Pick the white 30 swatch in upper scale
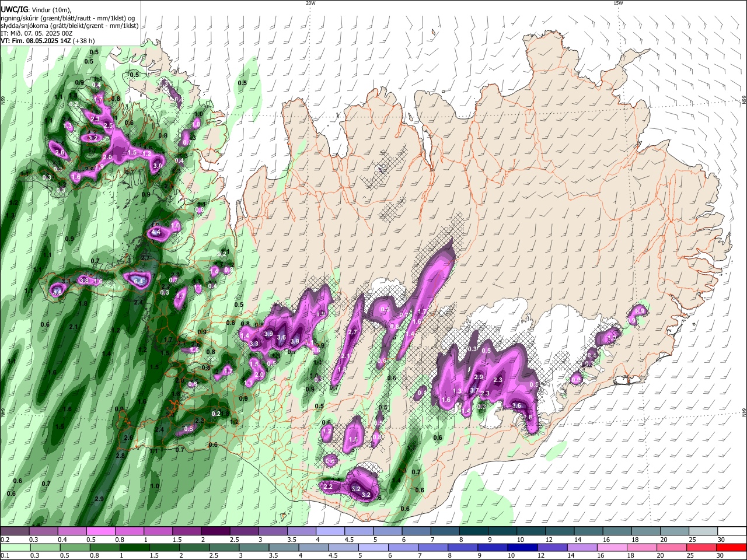Screen dimensions: 747x560 coord(732,531)
